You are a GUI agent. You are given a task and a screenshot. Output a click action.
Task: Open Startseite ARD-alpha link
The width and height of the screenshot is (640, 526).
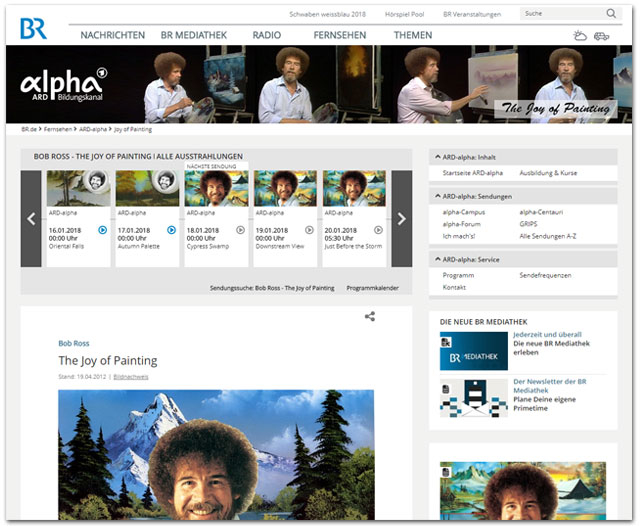coord(473,173)
